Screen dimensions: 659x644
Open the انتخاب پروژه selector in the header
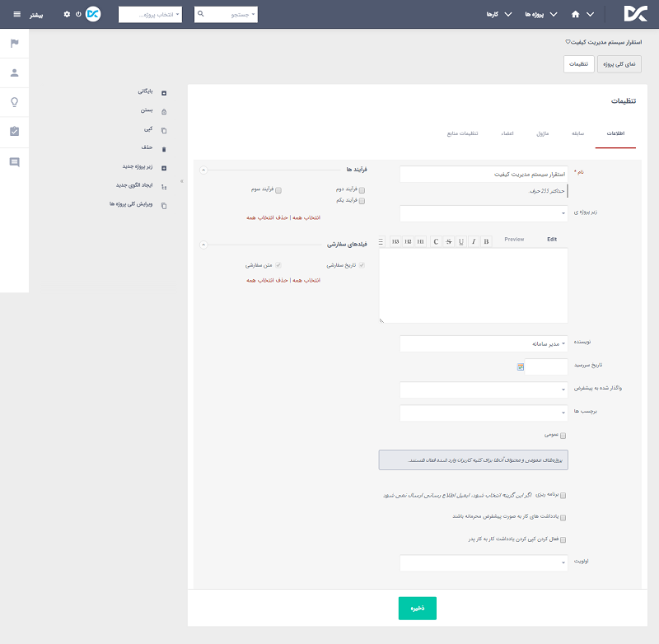point(150,14)
